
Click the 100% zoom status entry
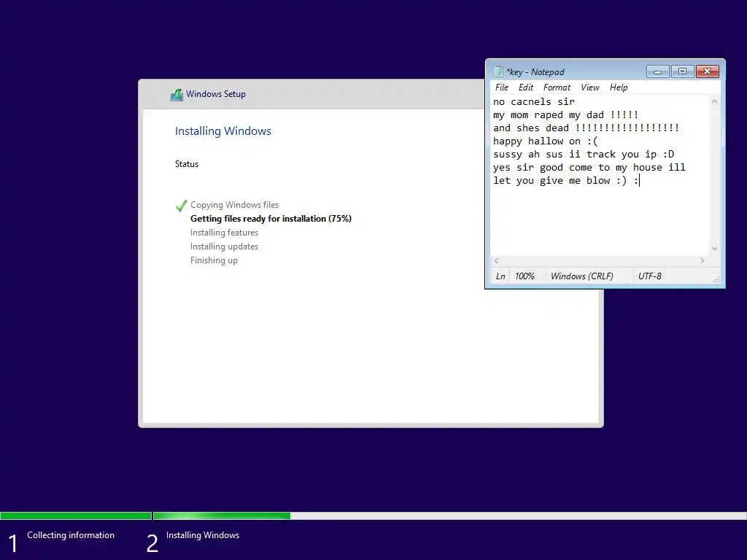pos(525,276)
